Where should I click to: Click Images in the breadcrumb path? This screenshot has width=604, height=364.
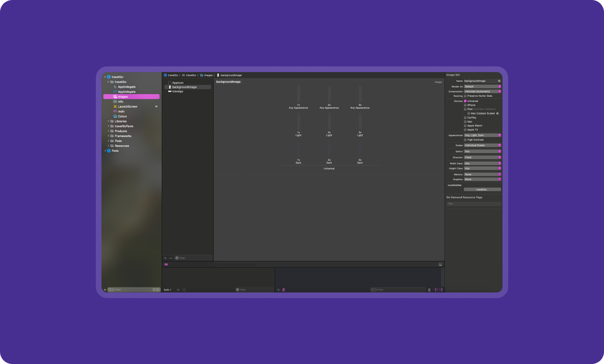tap(208, 75)
